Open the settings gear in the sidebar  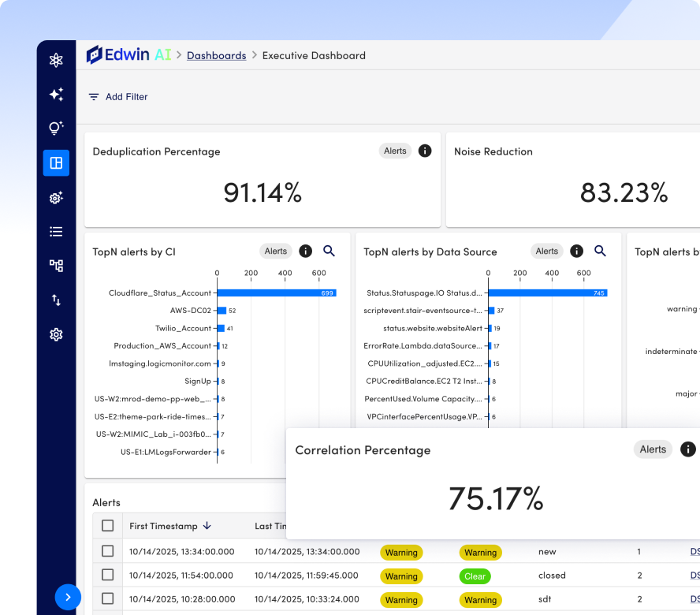(x=56, y=334)
